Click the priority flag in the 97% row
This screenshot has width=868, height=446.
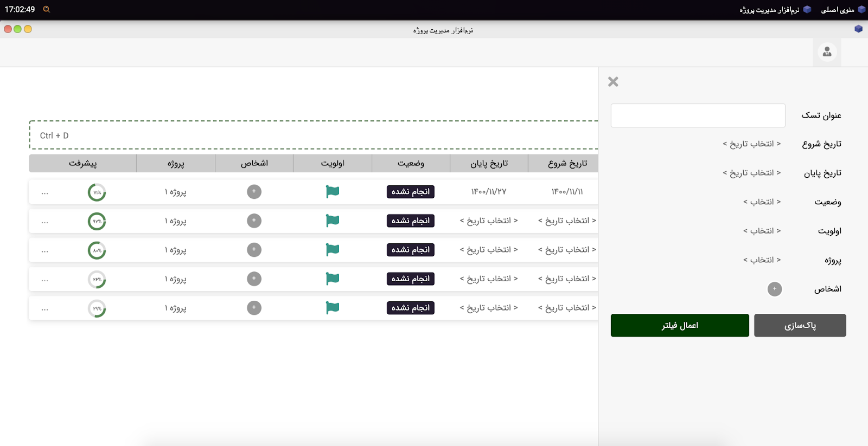point(333,221)
